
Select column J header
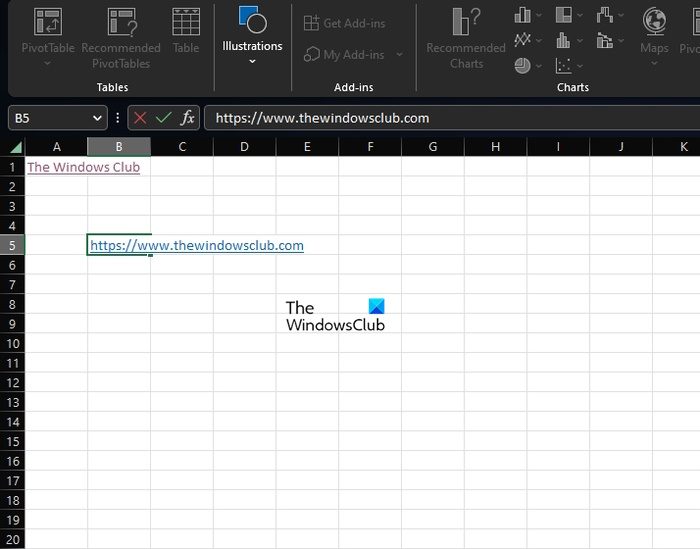(x=621, y=147)
